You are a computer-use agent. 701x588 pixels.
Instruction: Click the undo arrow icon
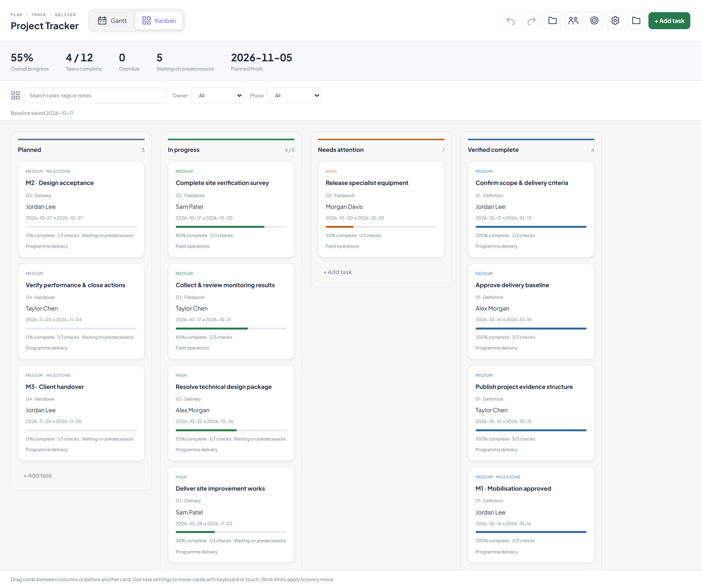(510, 21)
